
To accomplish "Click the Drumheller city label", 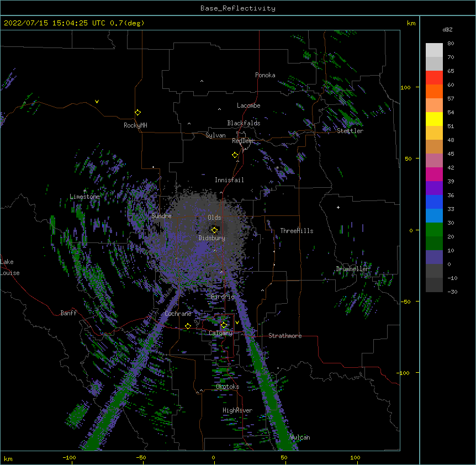I will point(352,269).
